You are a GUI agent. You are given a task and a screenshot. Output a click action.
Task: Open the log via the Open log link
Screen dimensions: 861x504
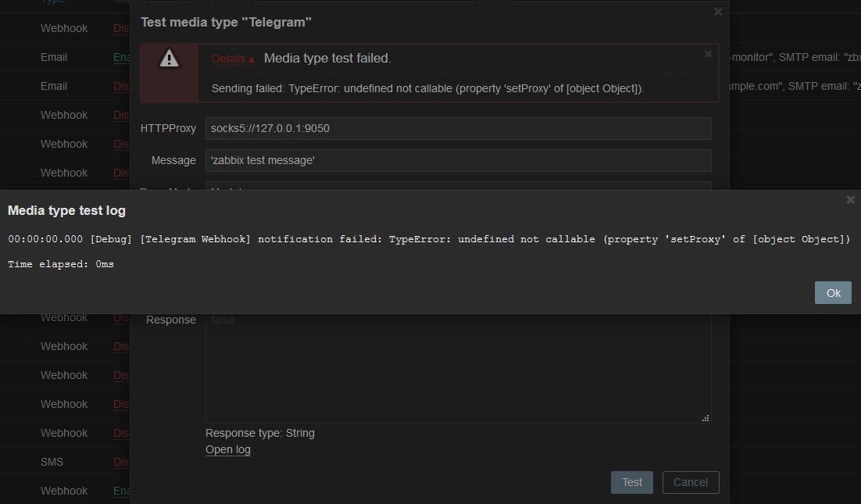point(228,449)
